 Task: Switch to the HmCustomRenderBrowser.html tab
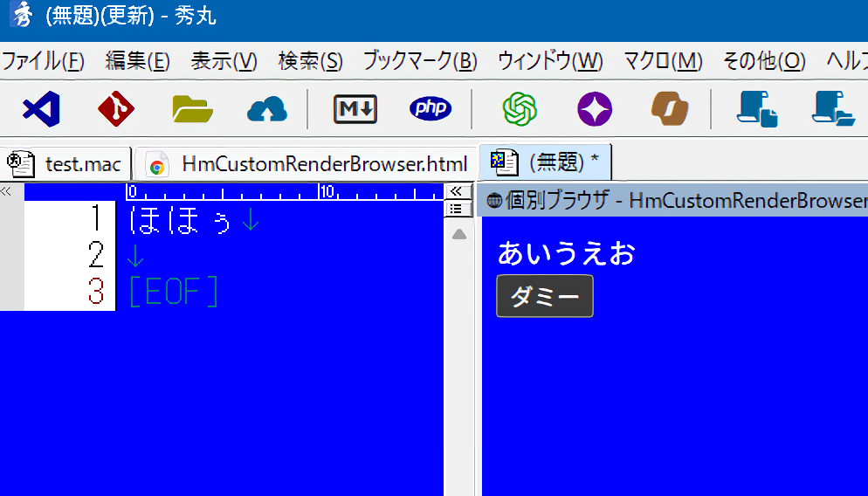pyautogui.click(x=307, y=163)
